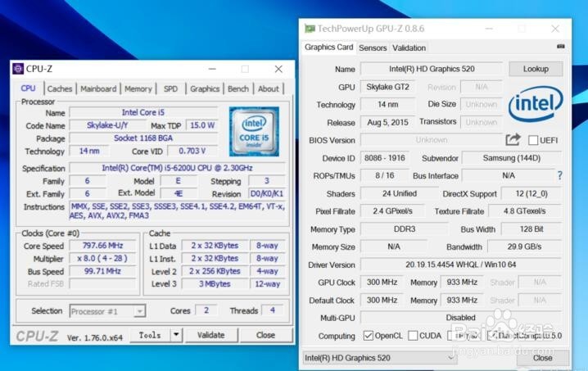
Task: Select the SPD tab
Action: (170, 89)
